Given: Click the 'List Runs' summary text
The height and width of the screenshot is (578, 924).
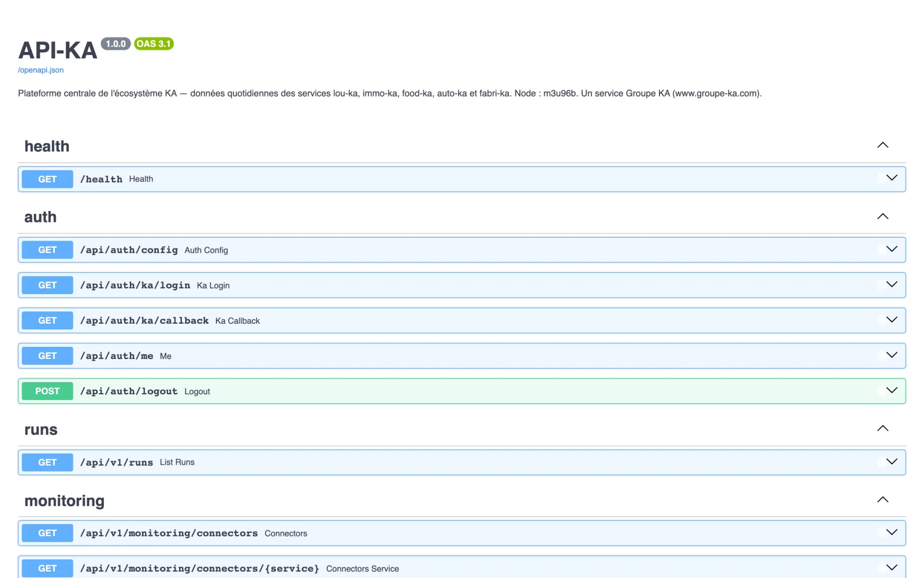Looking at the screenshot, I should pyautogui.click(x=177, y=462).
